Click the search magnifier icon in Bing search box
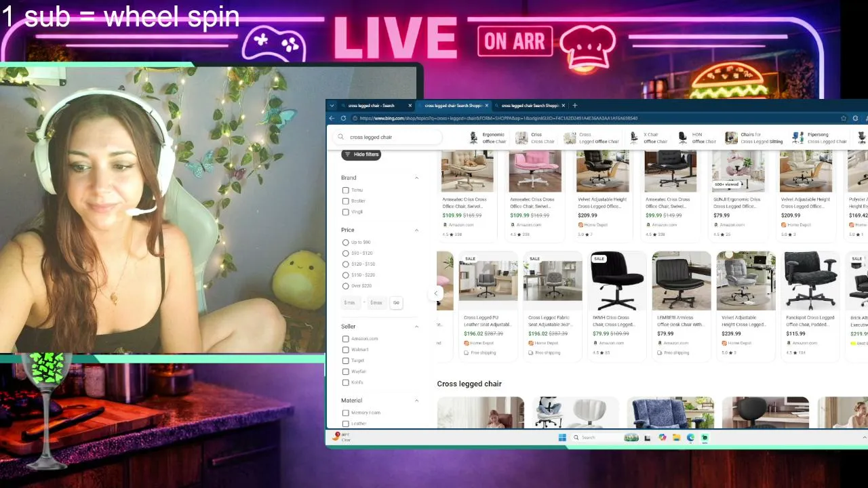Viewport: 868px width, 488px height. point(340,137)
